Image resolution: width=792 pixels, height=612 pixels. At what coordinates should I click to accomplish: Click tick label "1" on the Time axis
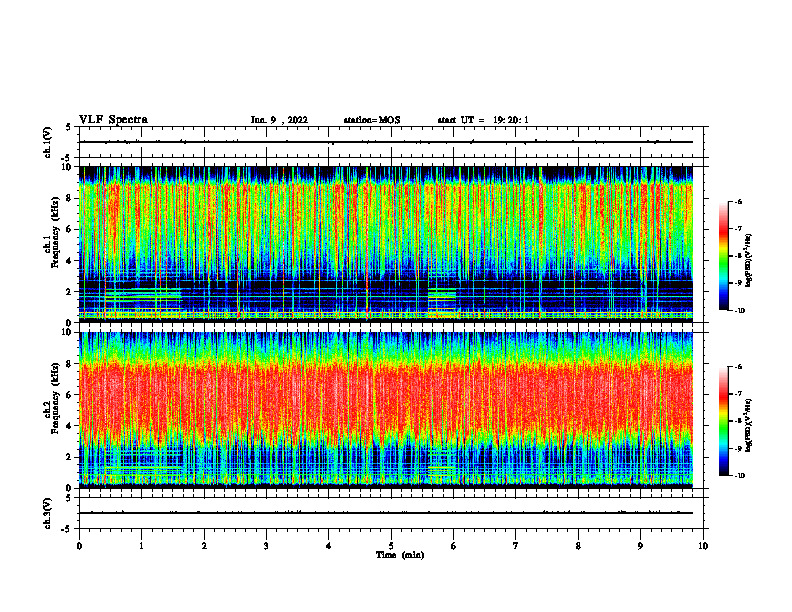[141, 546]
